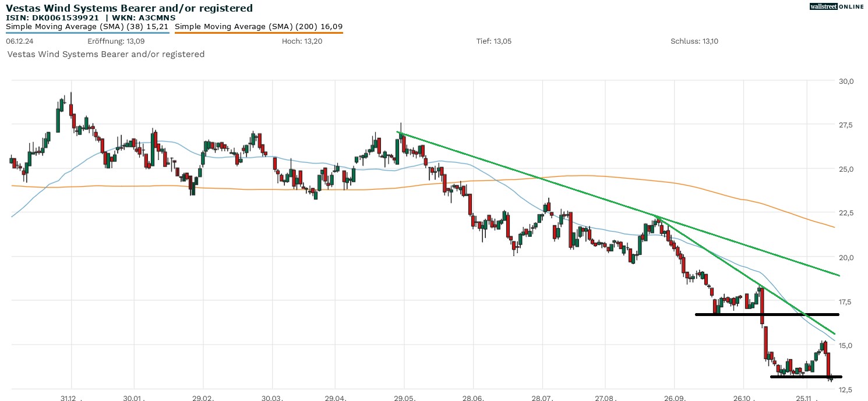
Task: Click the orange SMA 200 legend underline
Action: tap(259, 33)
